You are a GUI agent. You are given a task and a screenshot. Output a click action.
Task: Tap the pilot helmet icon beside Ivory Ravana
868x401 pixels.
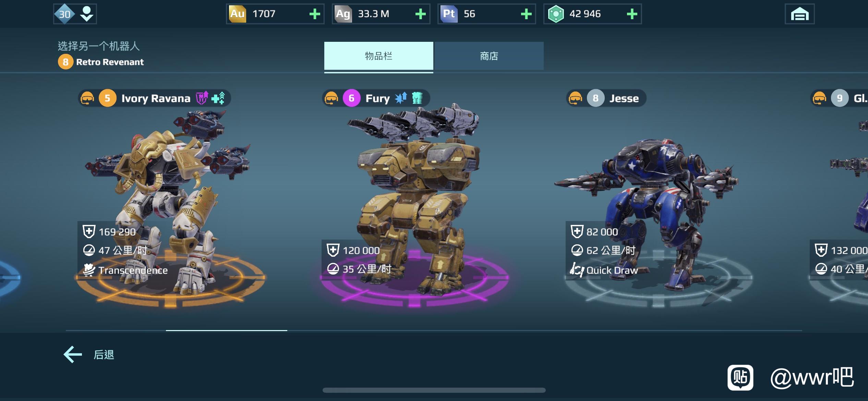[x=87, y=98]
